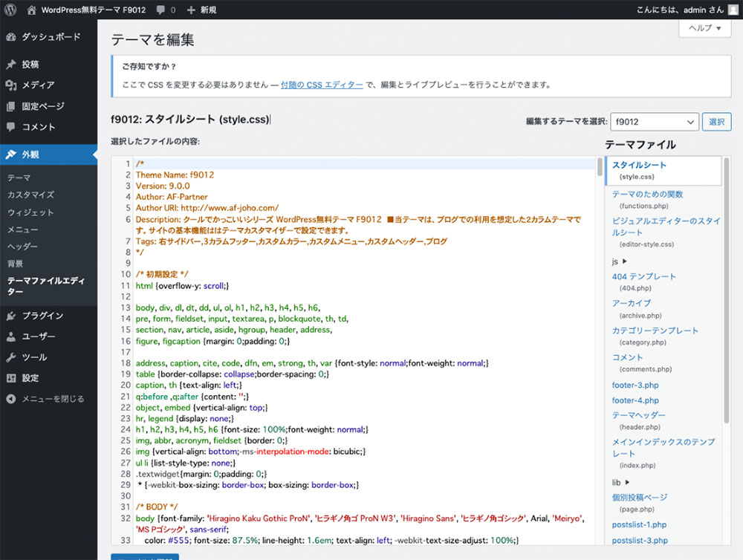Click the plus icon for 新規
Viewport: 743px width, 560px height.
(191, 10)
